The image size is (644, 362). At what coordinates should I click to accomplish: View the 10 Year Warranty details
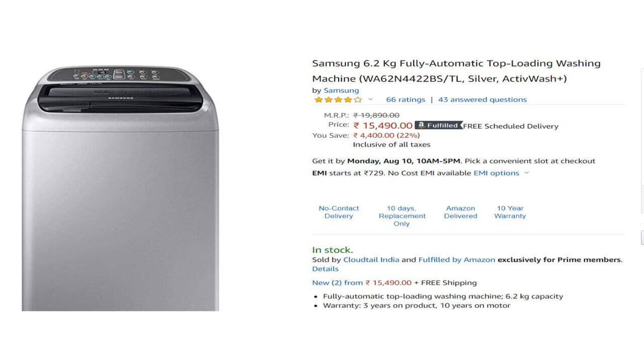510,212
